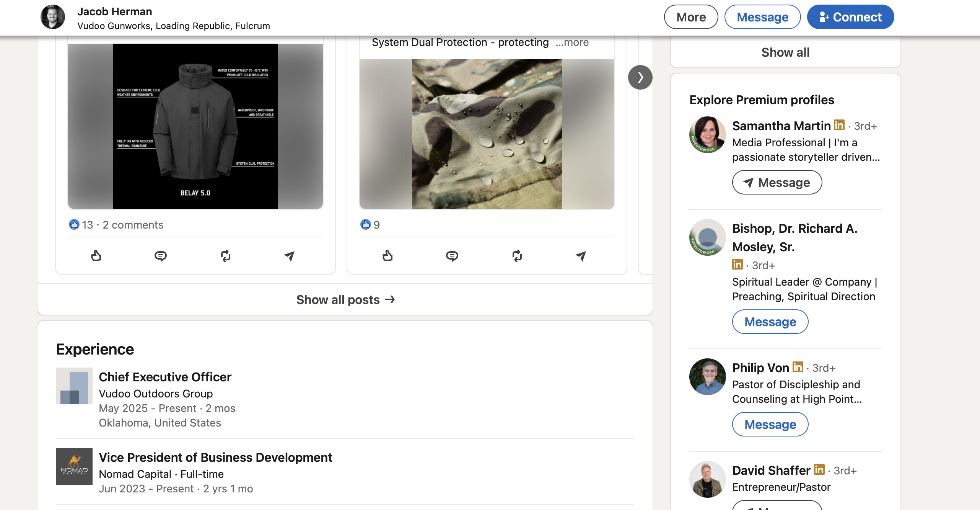
Task: Open the Belay 5.0 jacket image
Action: pyautogui.click(x=195, y=126)
